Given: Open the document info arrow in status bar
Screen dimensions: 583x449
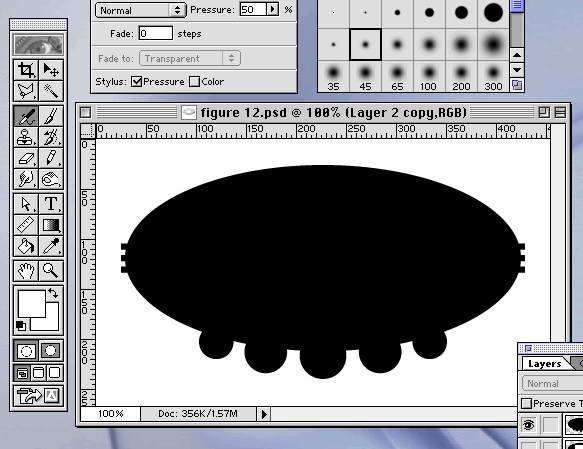Looking at the screenshot, I should pos(264,414).
